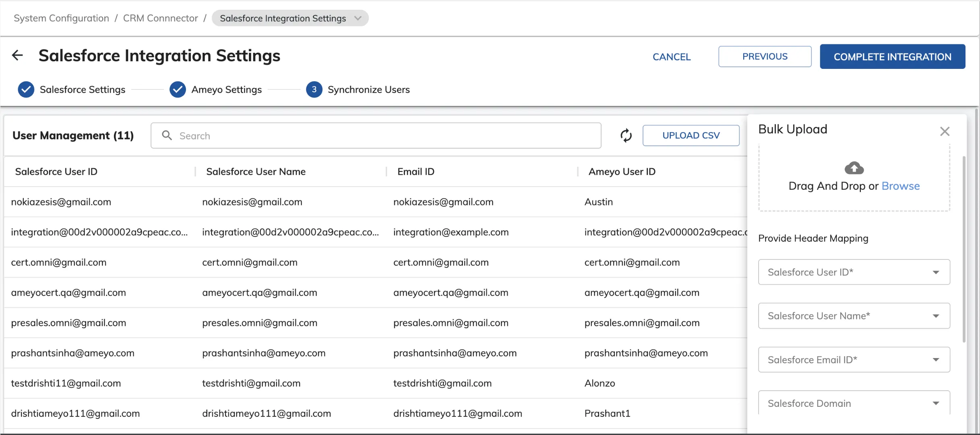
Task: Expand the Salesforce Email ID* dropdown
Action: point(854,360)
